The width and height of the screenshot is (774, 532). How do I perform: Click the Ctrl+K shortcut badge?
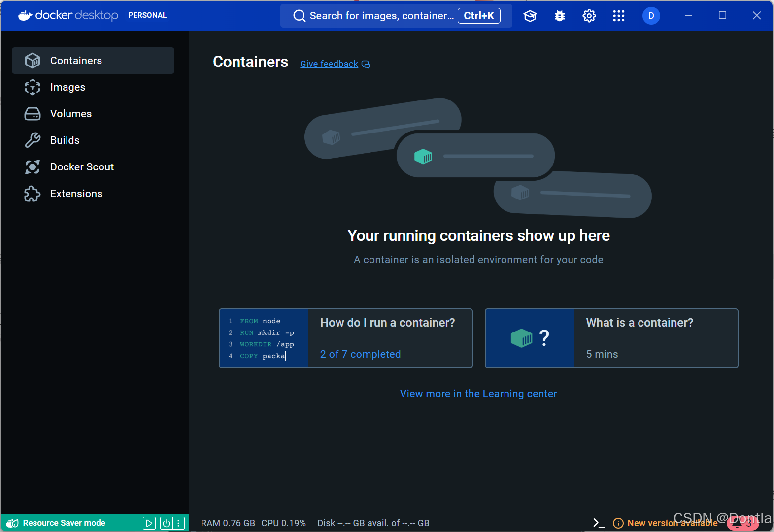(479, 16)
